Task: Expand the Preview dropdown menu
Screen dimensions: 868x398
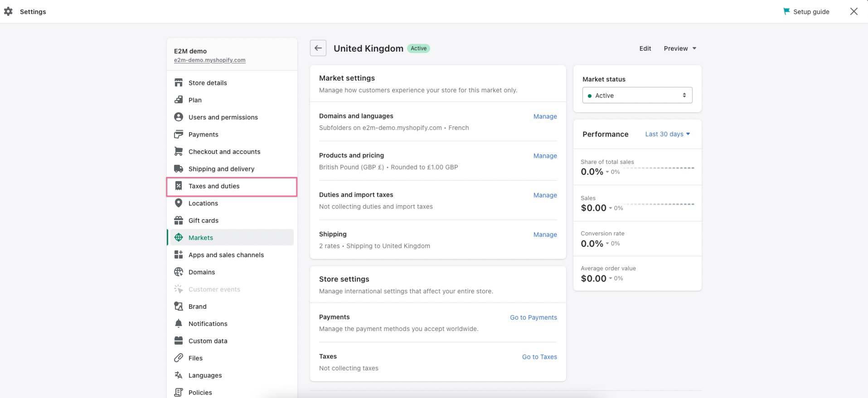Action: (x=680, y=48)
